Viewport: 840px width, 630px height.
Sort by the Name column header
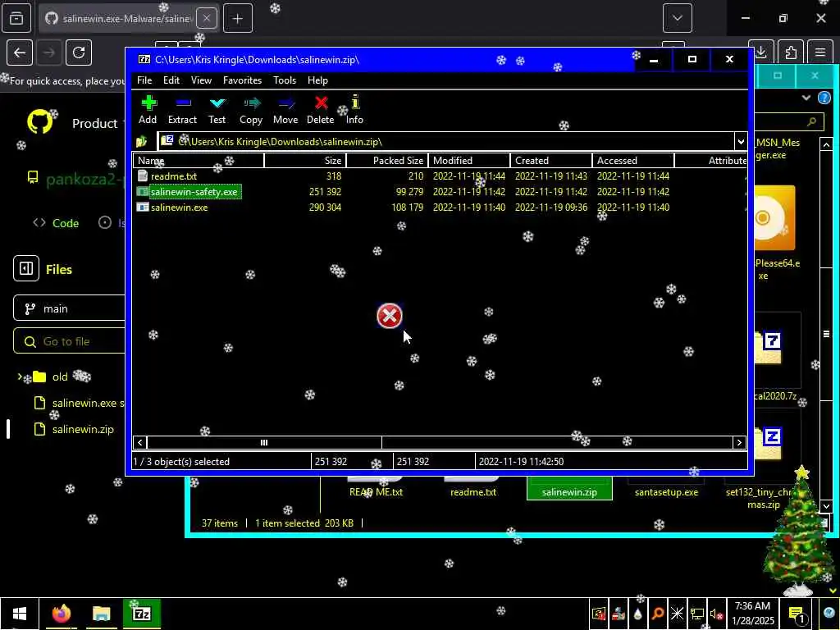199,160
